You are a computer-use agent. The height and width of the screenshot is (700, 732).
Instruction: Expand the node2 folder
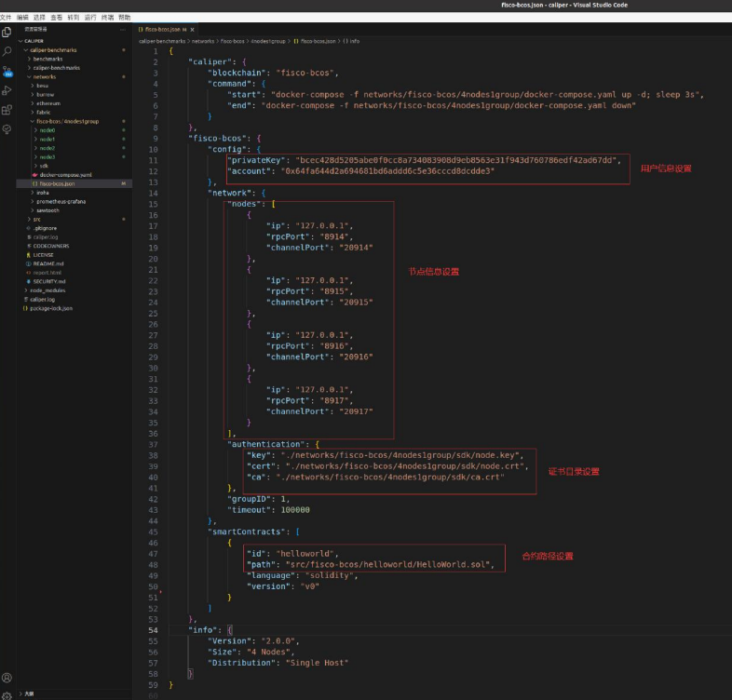[35, 148]
